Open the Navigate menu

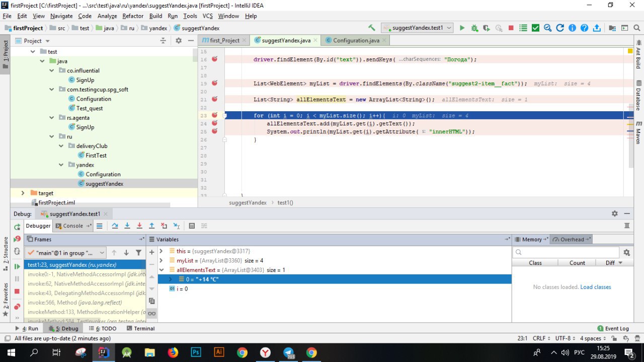[61, 16]
